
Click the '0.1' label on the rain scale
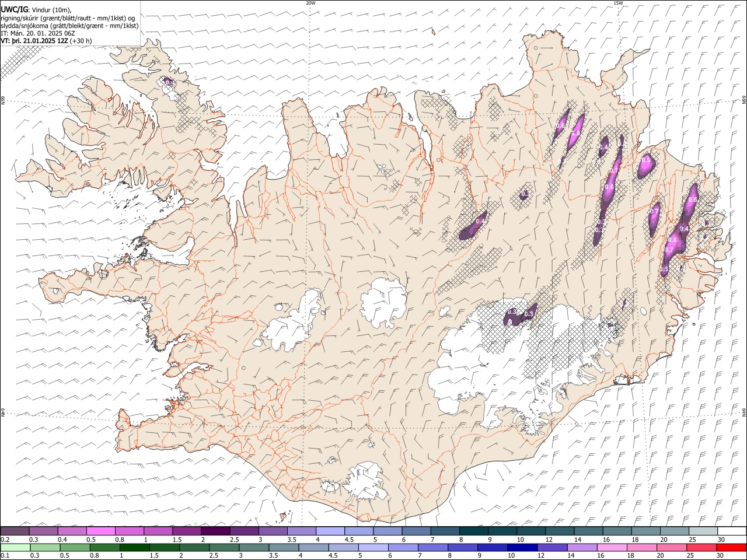[x=5, y=556]
